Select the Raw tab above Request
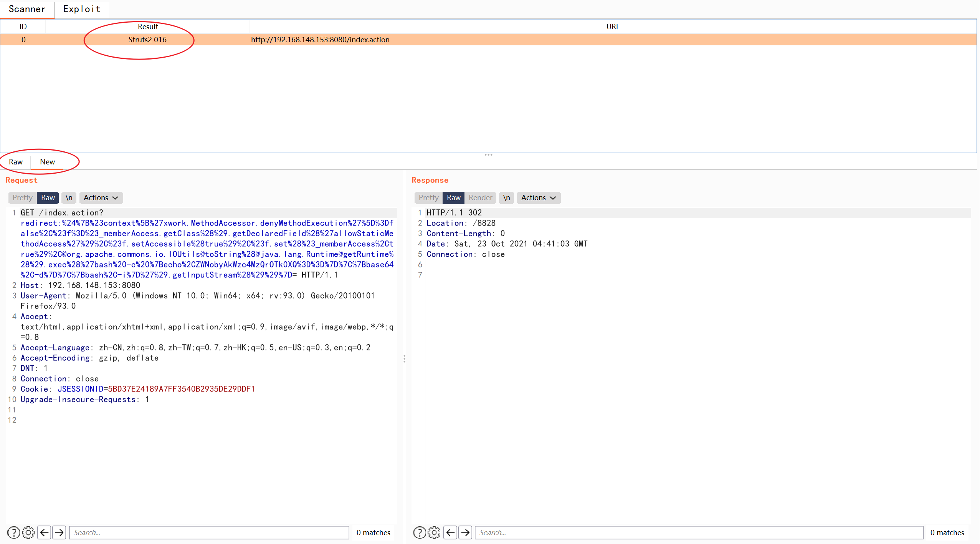 (16, 162)
